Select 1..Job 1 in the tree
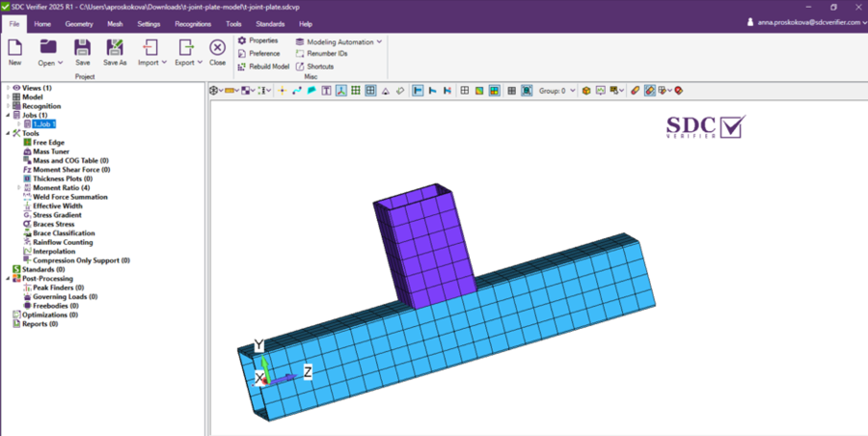Screen dimensions: 868x436 (x=44, y=124)
